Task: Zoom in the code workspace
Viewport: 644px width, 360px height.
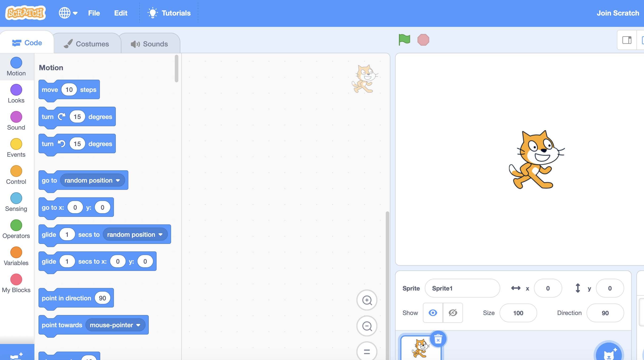Action: tap(367, 300)
